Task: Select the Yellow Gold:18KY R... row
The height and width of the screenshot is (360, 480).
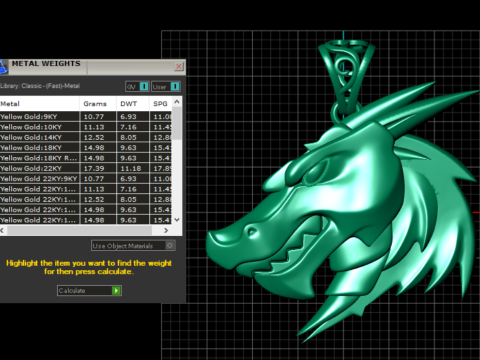Action: 86,158
